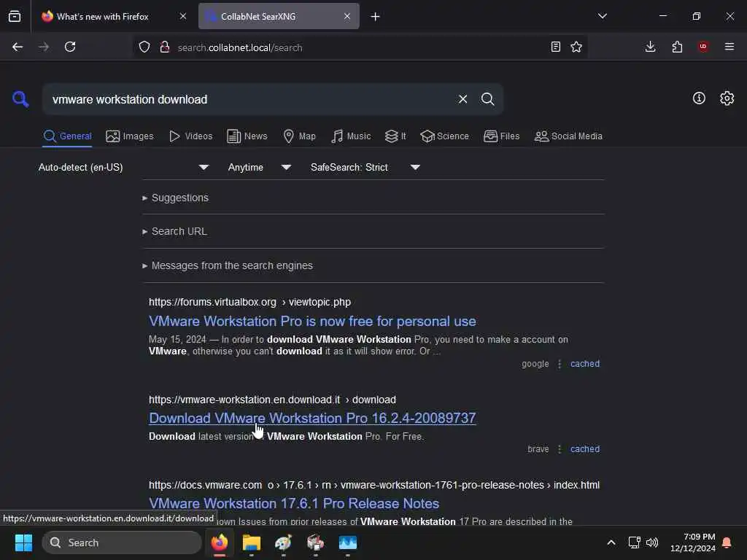Open SearXNG preferences gear icon

[727, 98]
